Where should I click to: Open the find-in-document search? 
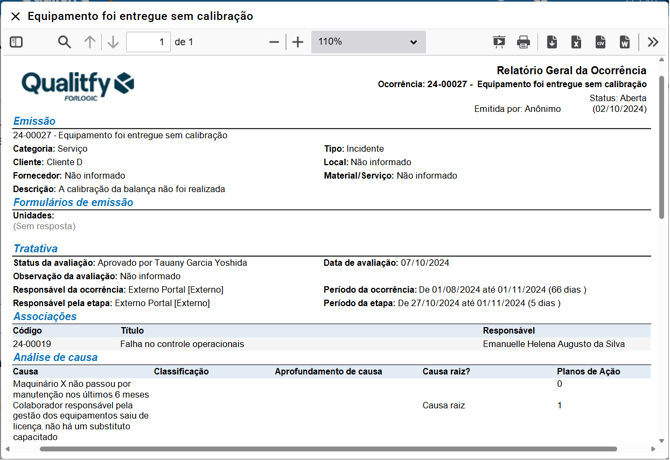[64, 42]
